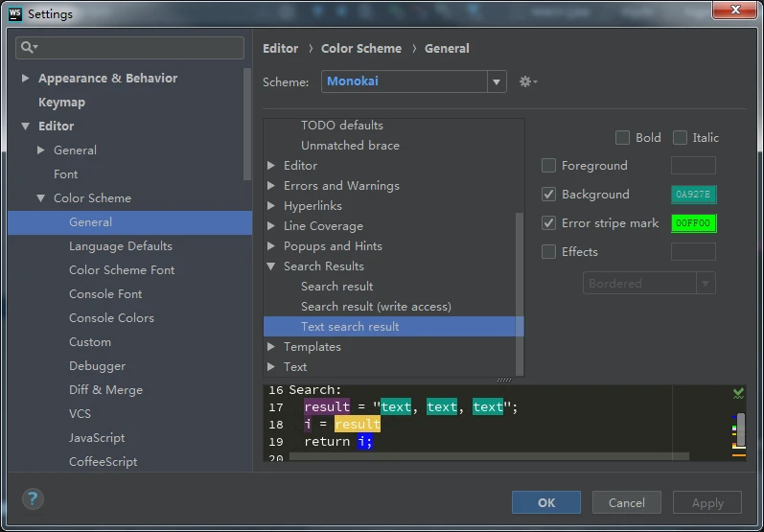Click the Cancel button
Screen dimensions: 764x532
626,502
